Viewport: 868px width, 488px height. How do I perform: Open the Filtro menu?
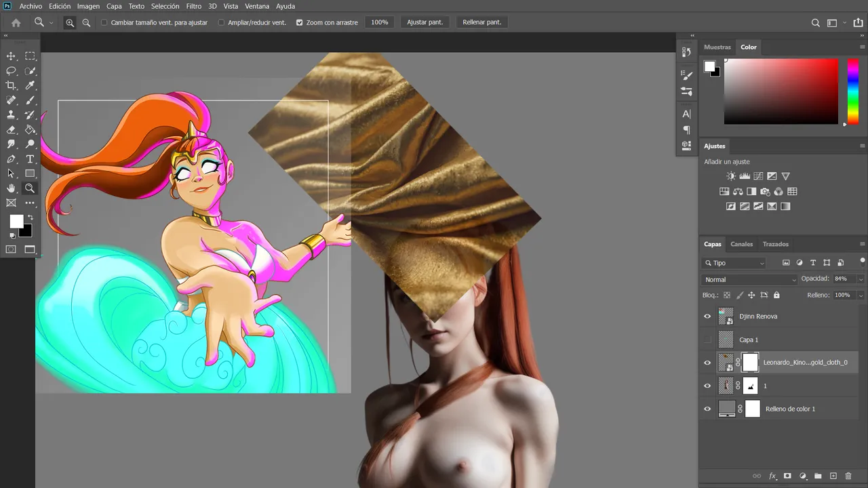coord(193,6)
